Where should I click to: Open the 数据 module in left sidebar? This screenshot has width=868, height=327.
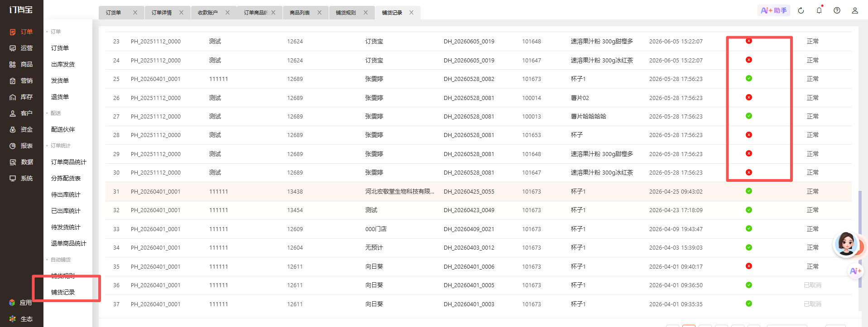(21, 162)
